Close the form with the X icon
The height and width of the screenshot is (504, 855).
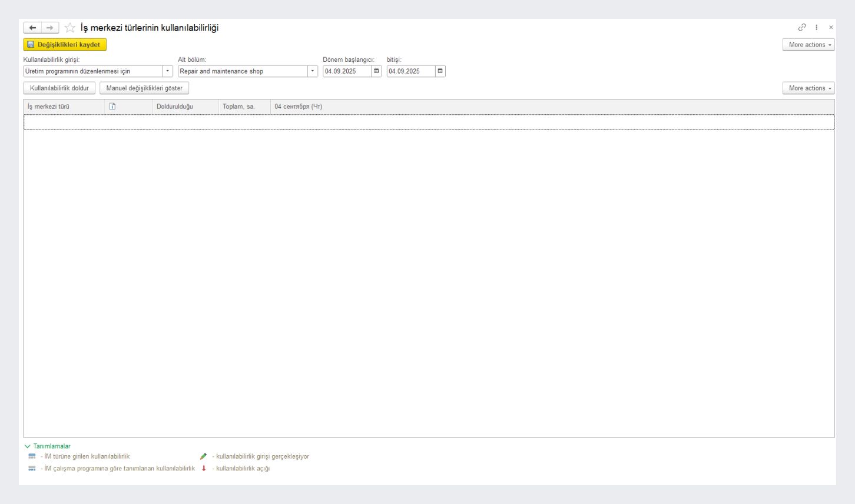(x=831, y=28)
